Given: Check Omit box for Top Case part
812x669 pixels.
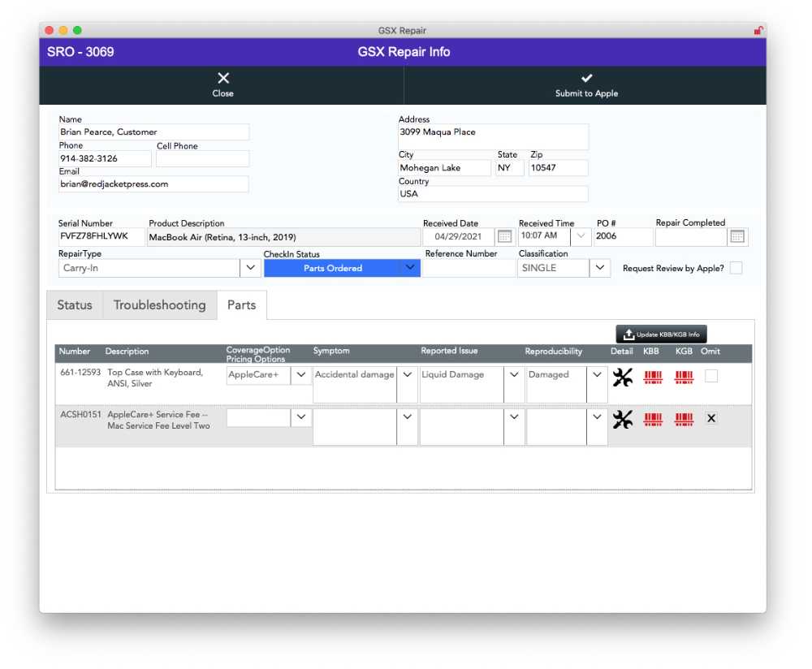Looking at the screenshot, I should (711, 376).
